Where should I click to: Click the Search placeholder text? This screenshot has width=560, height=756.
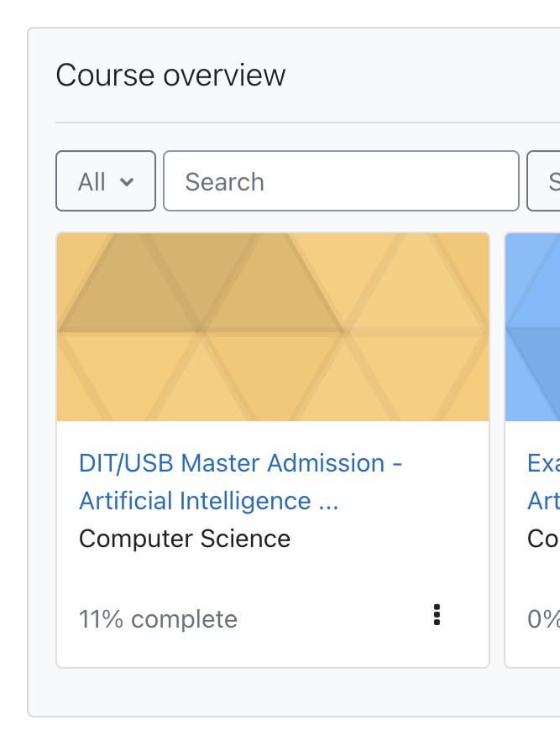click(x=225, y=182)
